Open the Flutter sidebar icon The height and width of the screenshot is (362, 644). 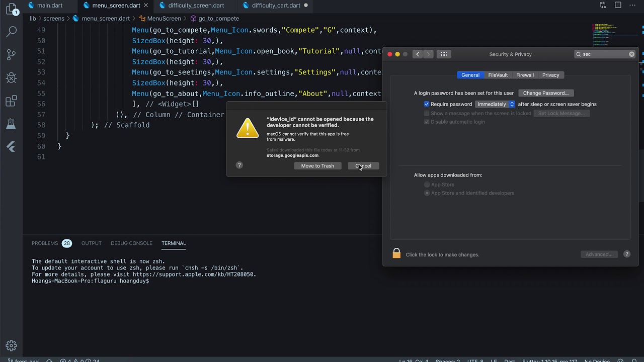tap(11, 147)
